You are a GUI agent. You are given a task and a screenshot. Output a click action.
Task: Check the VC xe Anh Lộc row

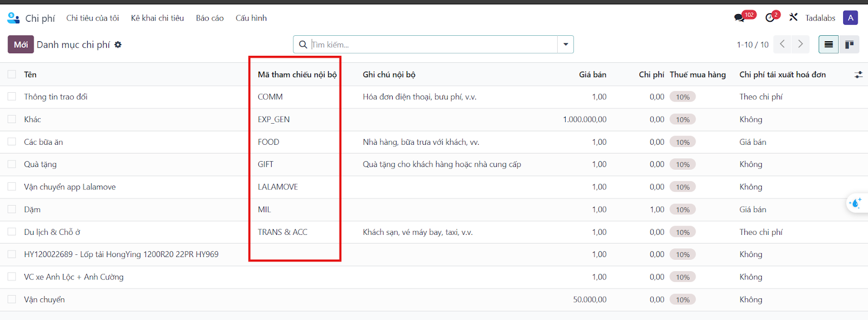click(11, 277)
